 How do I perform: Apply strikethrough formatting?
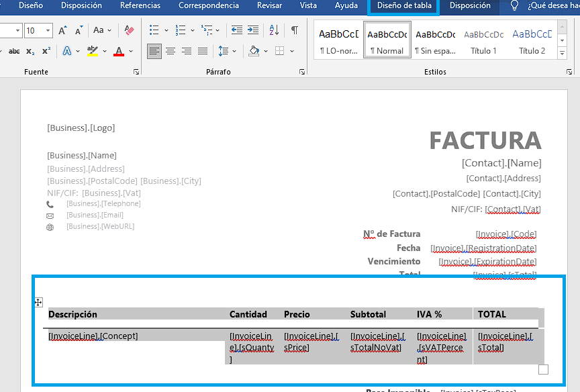point(13,52)
